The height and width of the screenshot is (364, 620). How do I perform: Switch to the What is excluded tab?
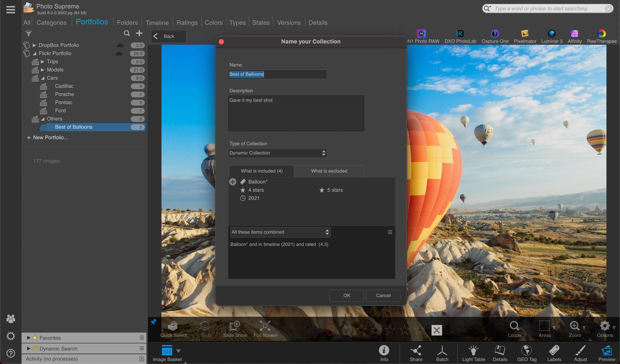click(329, 171)
